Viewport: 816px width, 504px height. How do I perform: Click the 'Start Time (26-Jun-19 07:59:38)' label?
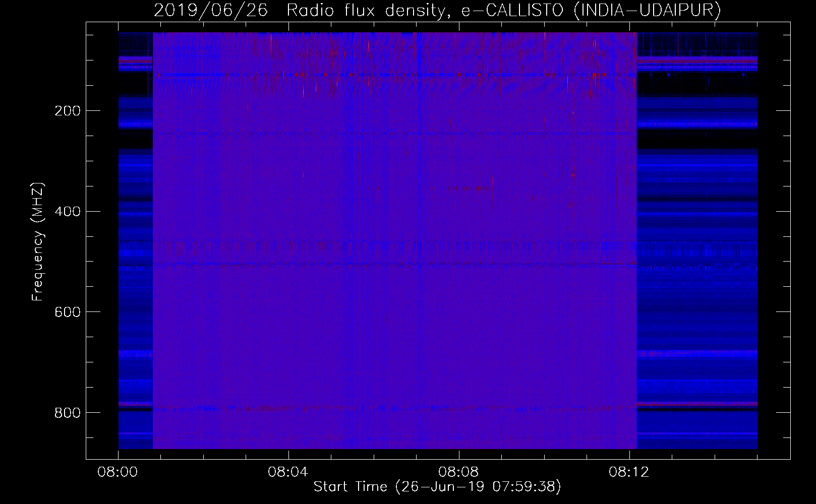click(x=437, y=487)
